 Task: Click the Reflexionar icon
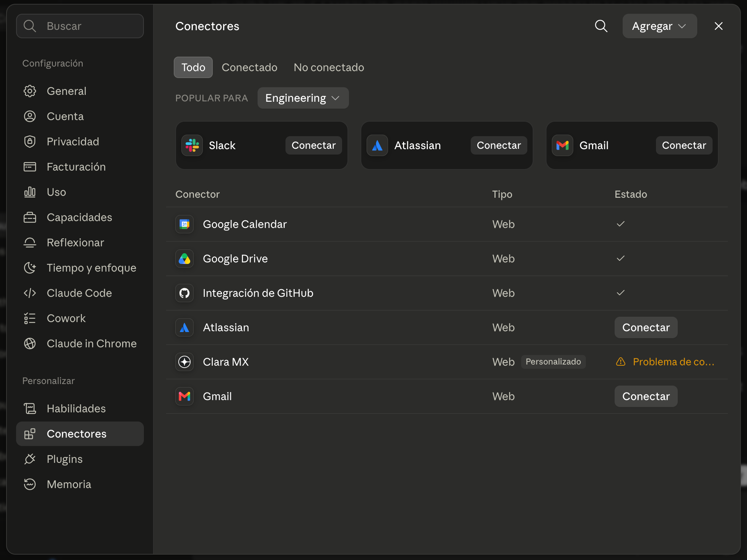coord(30,243)
